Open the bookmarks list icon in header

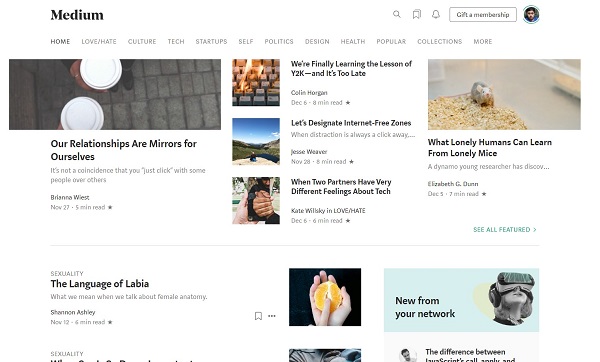click(417, 15)
